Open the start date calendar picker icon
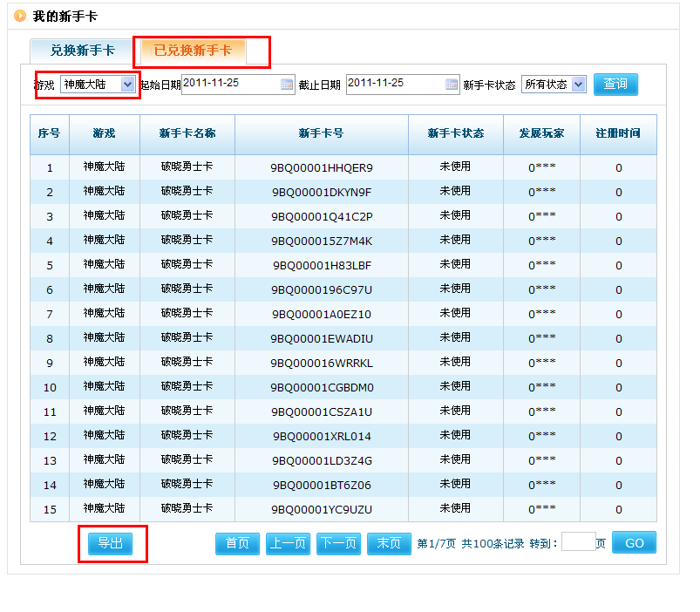This screenshot has height=612, width=700. (x=287, y=85)
